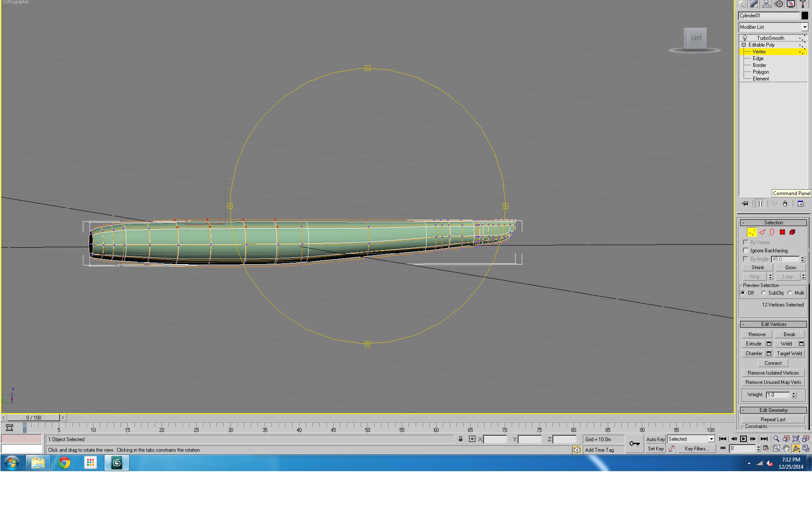
Task: Open the Selected key filter dropdown
Action: [x=691, y=439]
